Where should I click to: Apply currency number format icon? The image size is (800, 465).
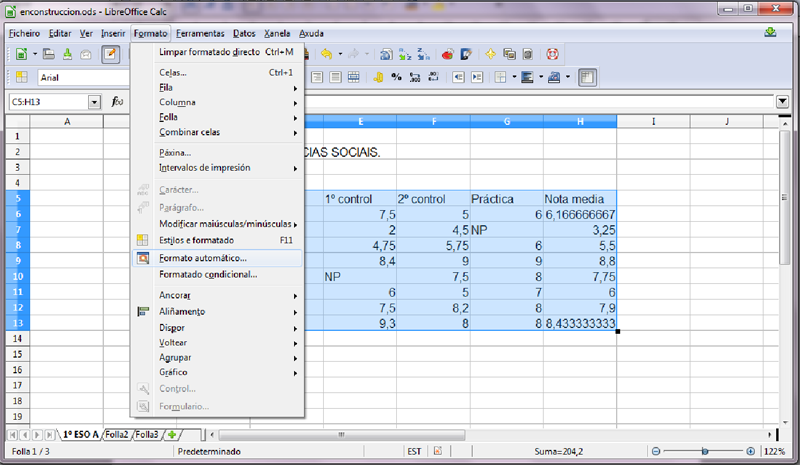[379, 77]
